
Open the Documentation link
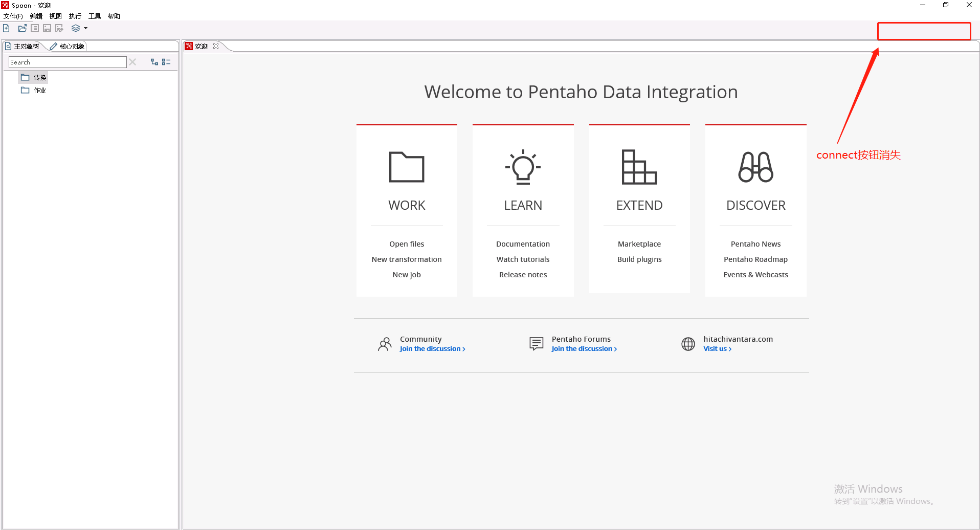click(523, 244)
